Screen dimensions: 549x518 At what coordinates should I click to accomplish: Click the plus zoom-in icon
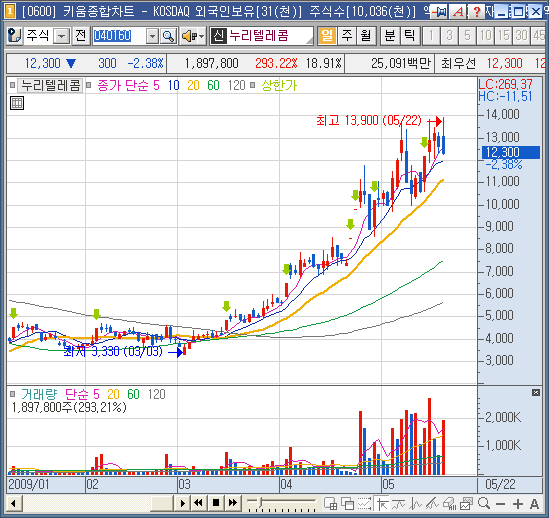[517, 504]
